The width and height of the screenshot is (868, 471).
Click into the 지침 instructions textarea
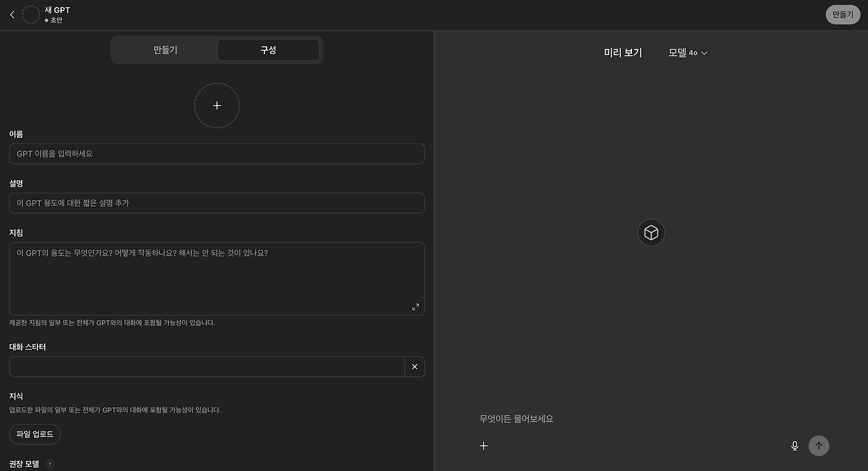217,279
